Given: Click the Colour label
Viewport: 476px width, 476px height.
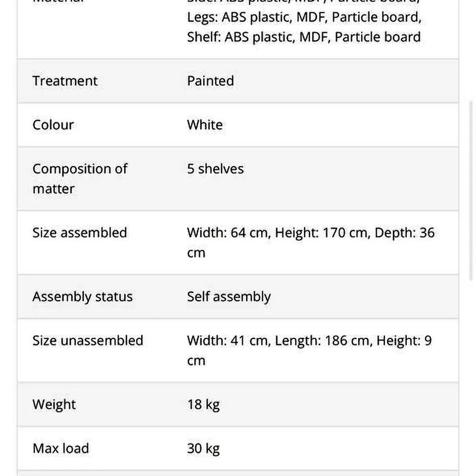Looking at the screenshot, I should [53, 125].
